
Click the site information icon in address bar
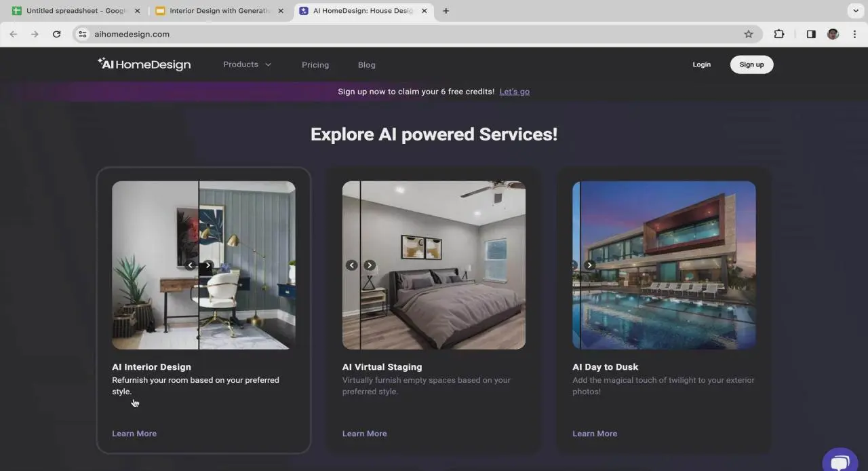pyautogui.click(x=83, y=34)
